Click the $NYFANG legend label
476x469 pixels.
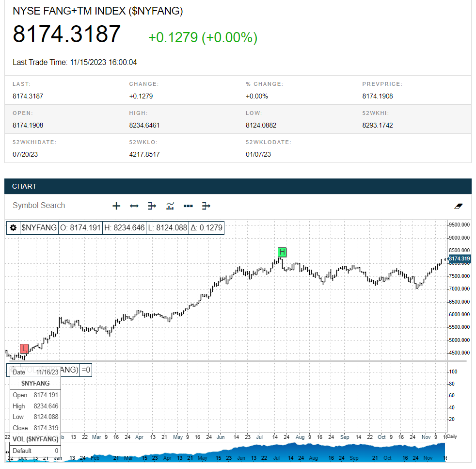click(x=39, y=227)
